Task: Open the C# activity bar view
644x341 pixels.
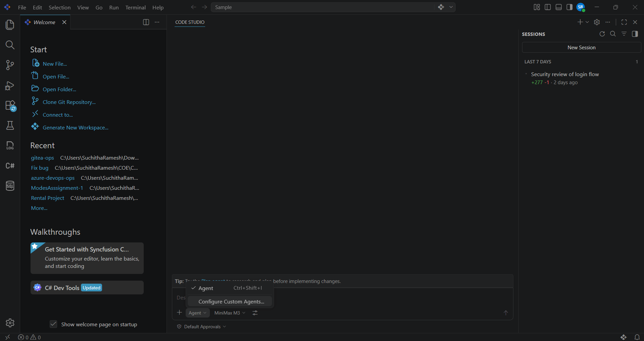Action: click(10, 166)
